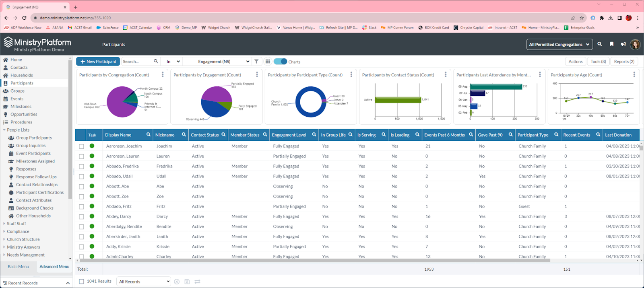Check the row for Aaronson, Joachim

point(82,146)
